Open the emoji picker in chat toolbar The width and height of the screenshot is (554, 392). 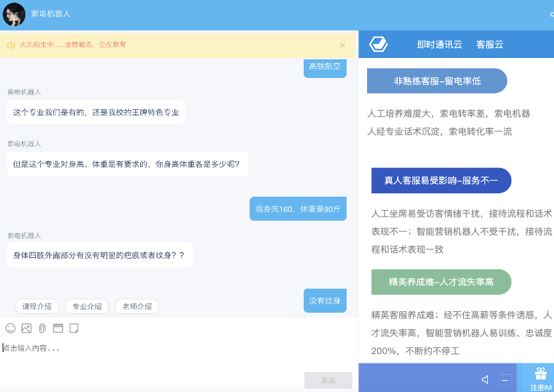tap(11, 328)
